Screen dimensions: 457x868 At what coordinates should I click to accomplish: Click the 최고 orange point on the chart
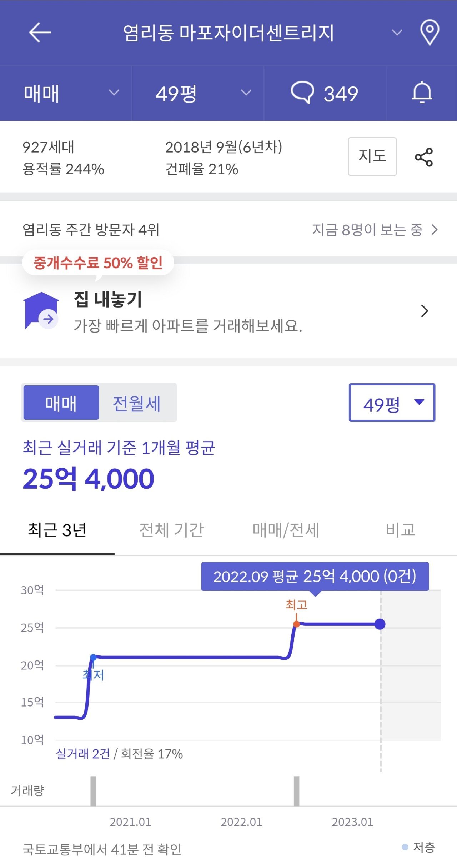tap(296, 624)
